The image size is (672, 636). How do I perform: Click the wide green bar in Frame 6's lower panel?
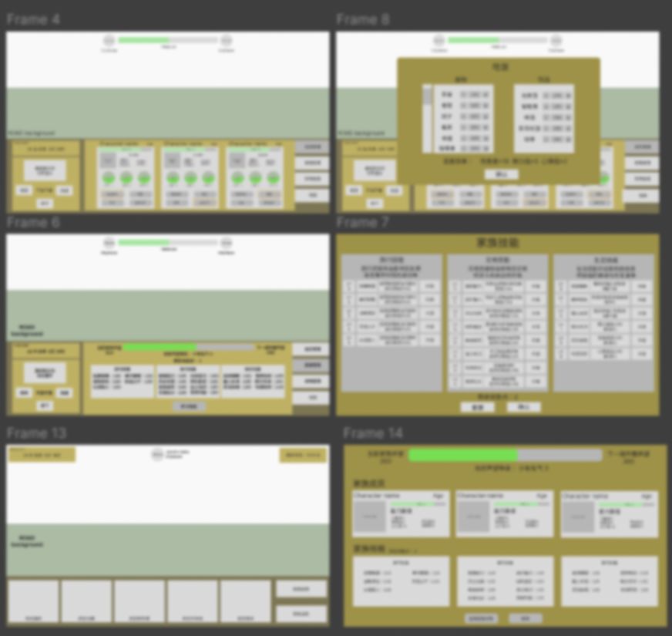(x=189, y=346)
